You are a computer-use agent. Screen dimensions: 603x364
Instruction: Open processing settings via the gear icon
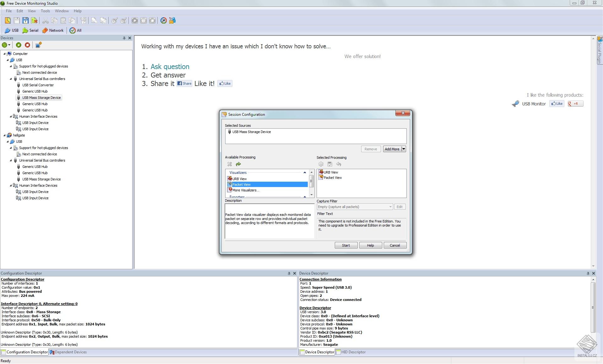321,164
